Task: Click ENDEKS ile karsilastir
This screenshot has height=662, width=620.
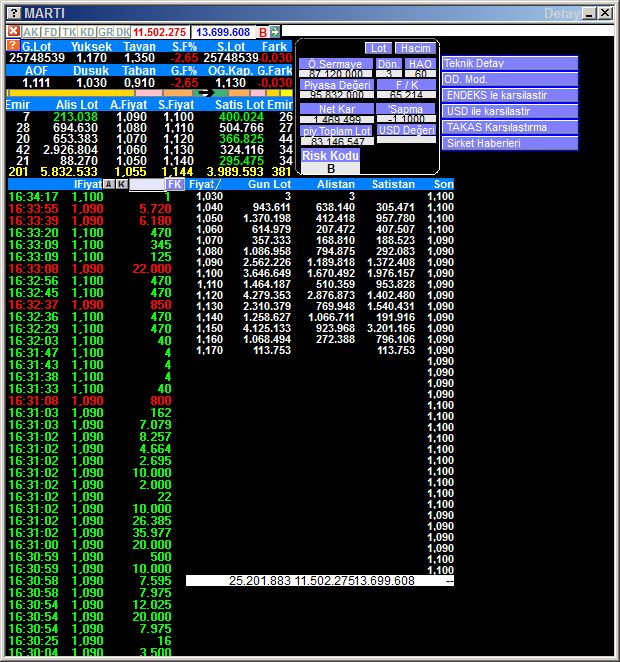Action: tap(510, 95)
